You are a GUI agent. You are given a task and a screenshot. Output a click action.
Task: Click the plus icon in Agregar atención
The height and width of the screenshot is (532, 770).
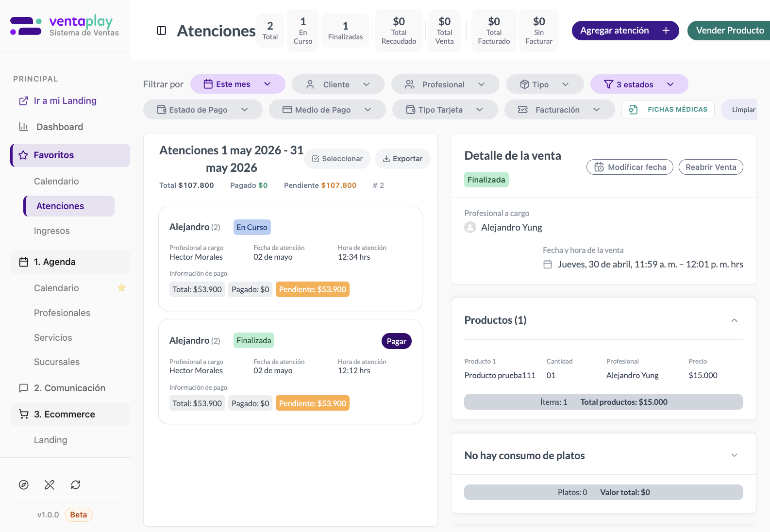coord(666,31)
